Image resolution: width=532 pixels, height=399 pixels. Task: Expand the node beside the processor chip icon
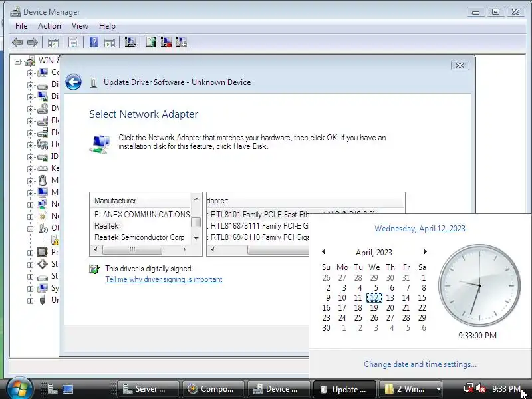coord(30,253)
